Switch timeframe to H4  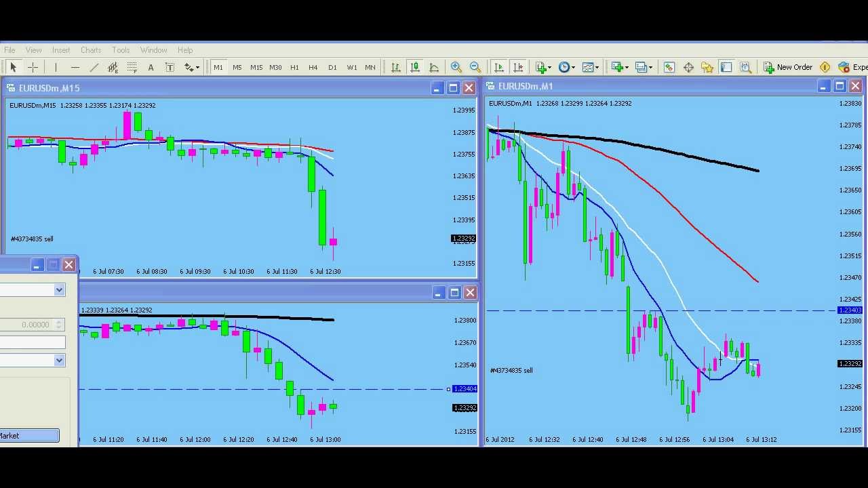[x=313, y=67]
